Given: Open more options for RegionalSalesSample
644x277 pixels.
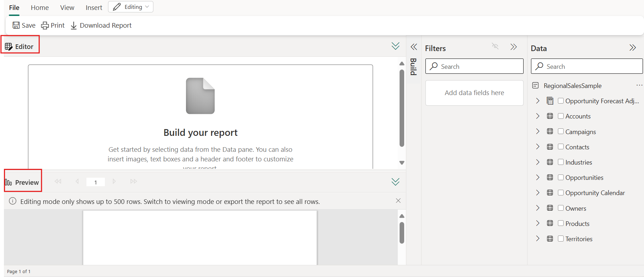Looking at the screenshot, I should (x=639, y=85).
